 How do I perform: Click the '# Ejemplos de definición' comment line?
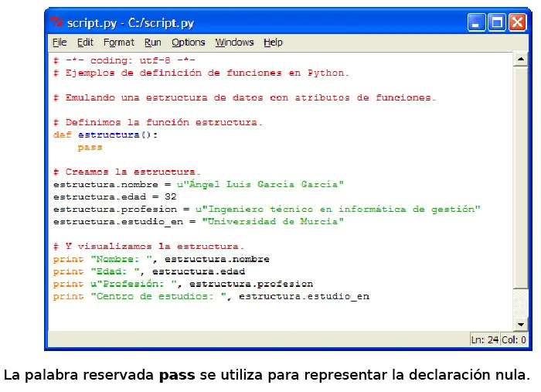tap(201, 73)
